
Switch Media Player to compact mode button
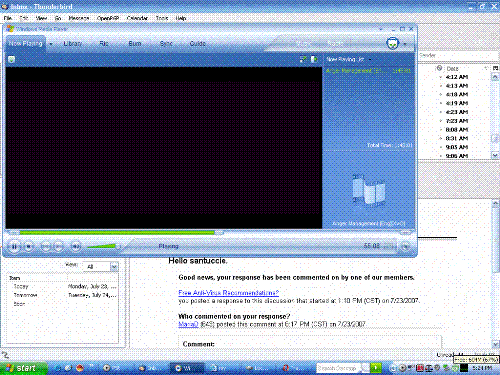(405, 247)
